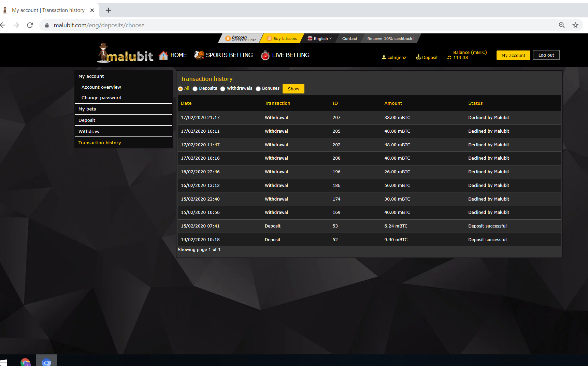Click the HOME house icon
588x366 pixels.
click(163, 55)
